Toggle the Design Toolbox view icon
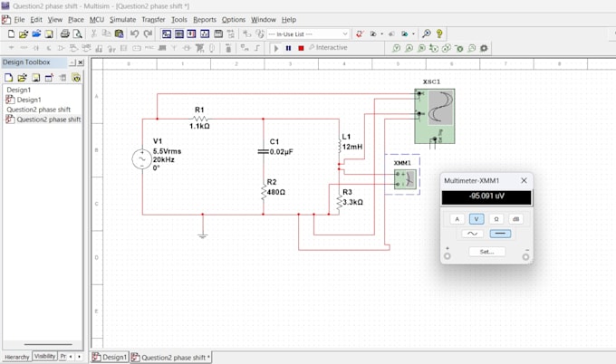The width and height of the screenshot is (616, 364). point(167,34)
